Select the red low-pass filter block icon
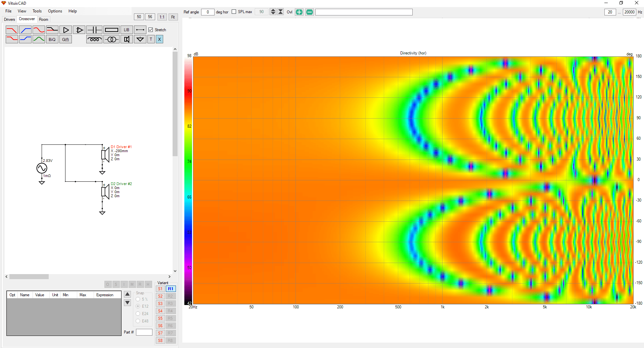This screenshot has height=348, width=644. pos(12,30)
